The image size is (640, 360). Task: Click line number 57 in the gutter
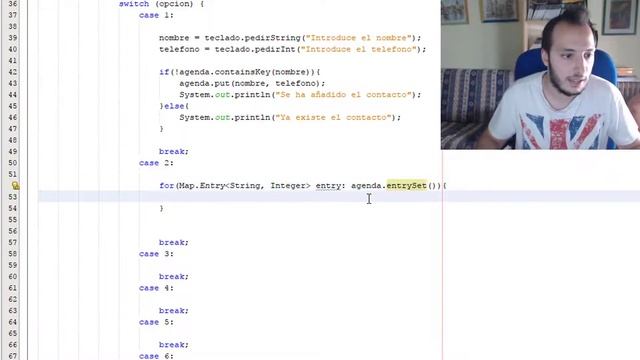[13, 242]
